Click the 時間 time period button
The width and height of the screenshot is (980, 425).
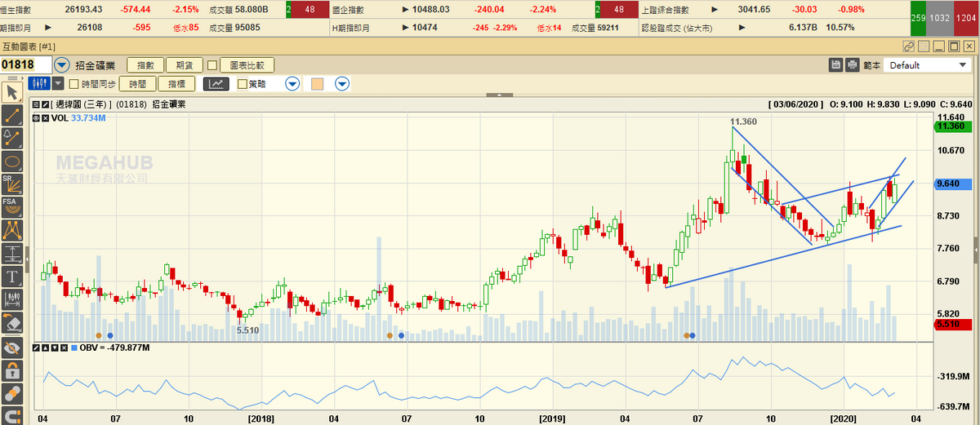tap(138, 83)
